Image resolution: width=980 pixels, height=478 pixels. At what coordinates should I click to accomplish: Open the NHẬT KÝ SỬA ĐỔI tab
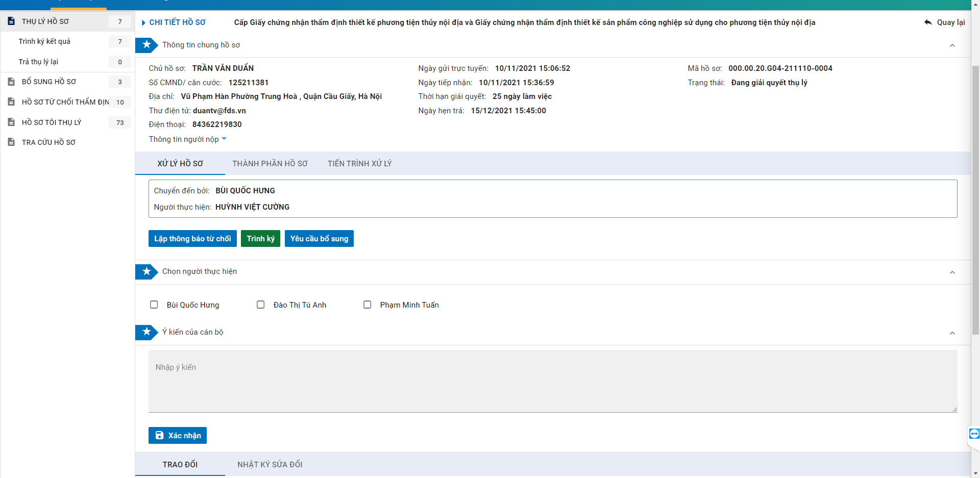270,465
